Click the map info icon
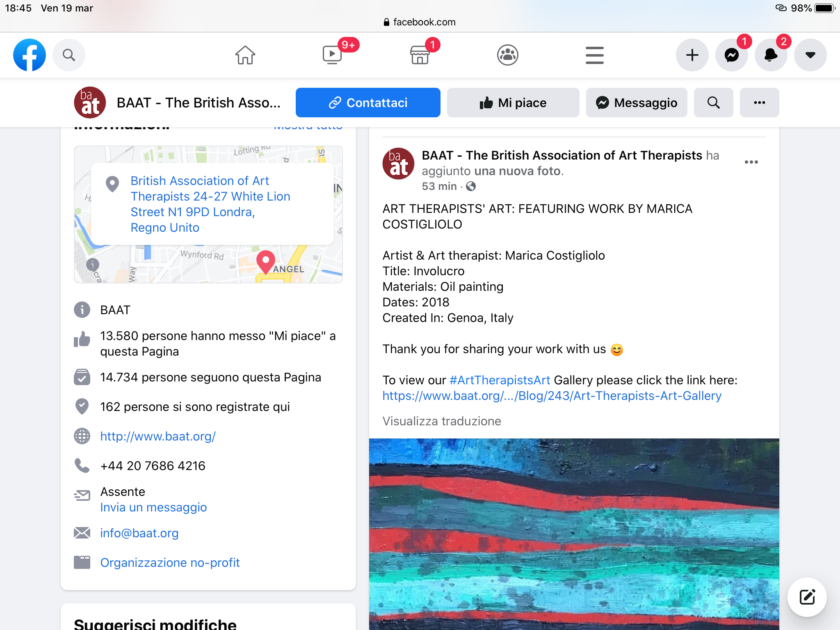Viewport: 840px width, 630px height. (x=93, y=264)
